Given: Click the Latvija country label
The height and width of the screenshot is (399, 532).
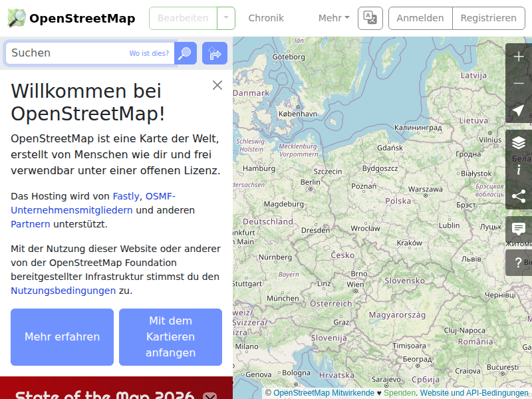Looking at the screenshot, I should 473,75.
